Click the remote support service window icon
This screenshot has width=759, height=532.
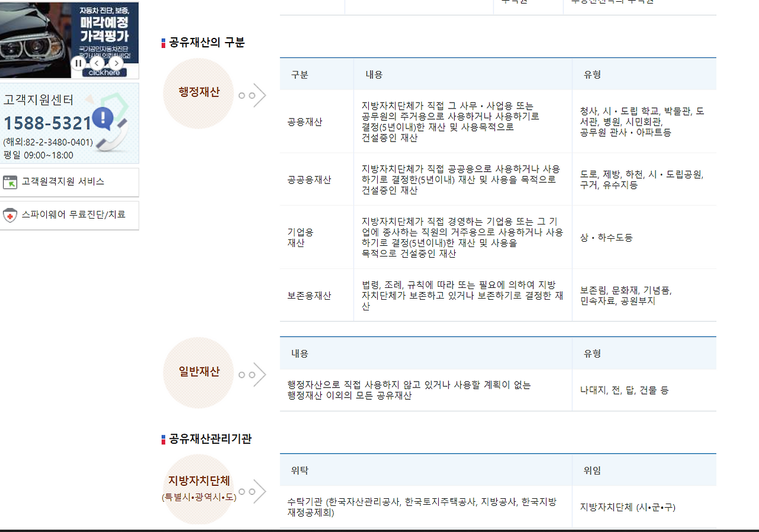(x=10, y=182)
